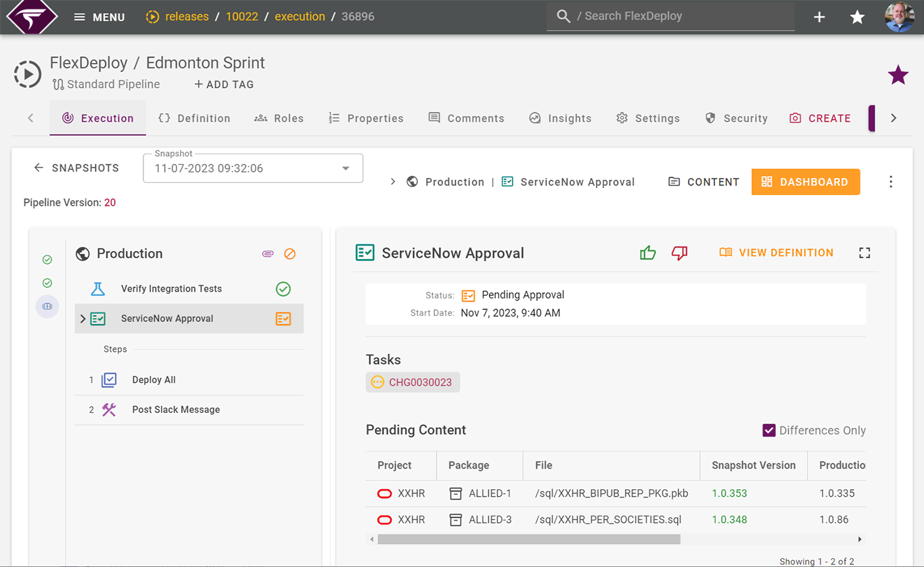The height and width of the screenshot is (567, 924).
Task: Click Verify Integration Tests success check icon
Action: coord(283,289)
